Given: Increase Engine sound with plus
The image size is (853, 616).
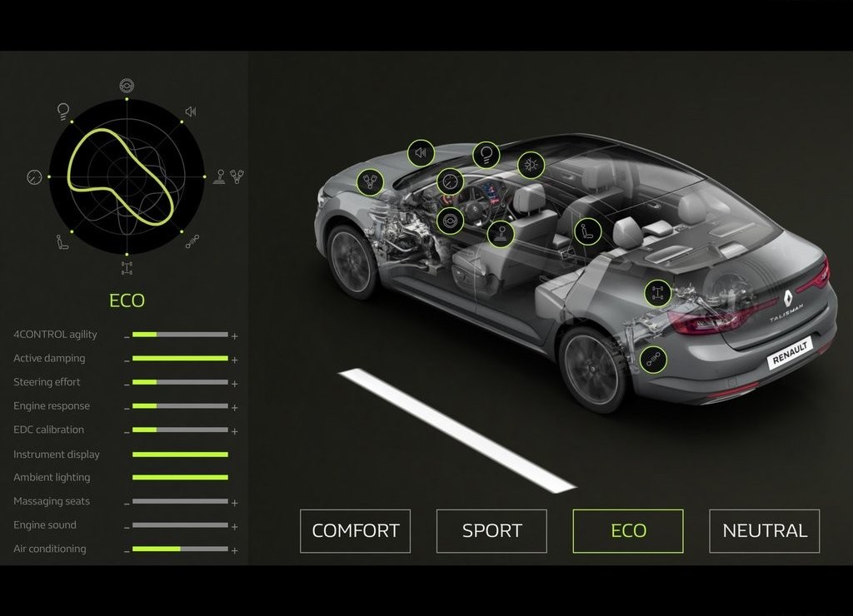Looking at the screenshot, I should 234,527.
